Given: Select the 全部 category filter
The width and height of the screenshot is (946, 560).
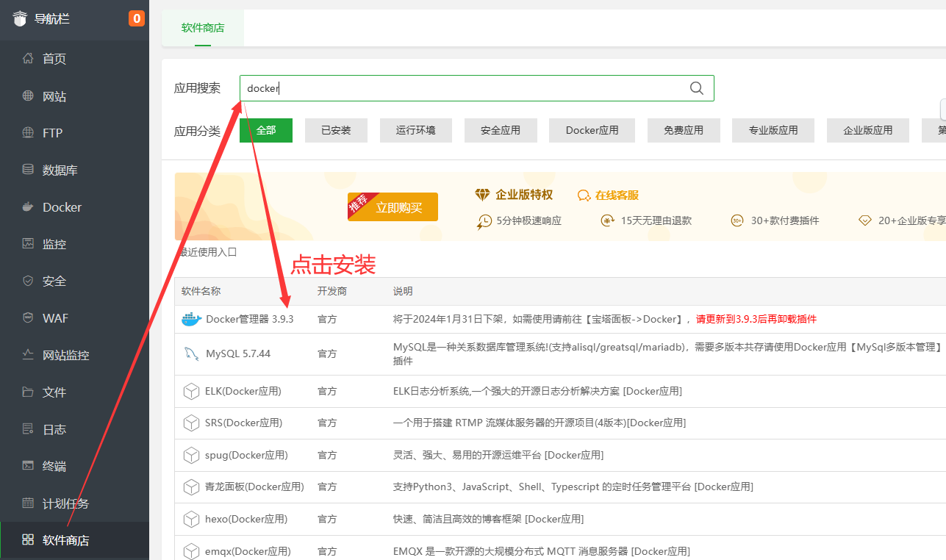Looking at the screenshot, I should pos(266,130).
